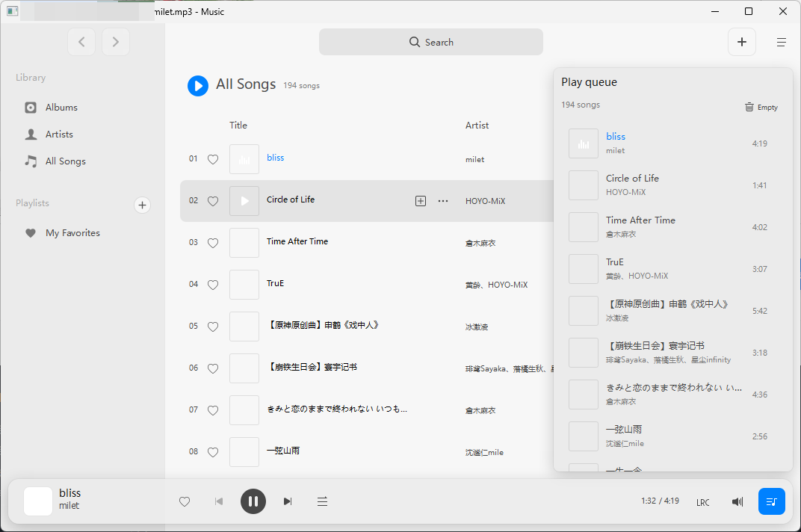Like TruE in the song list

point(213,285)
